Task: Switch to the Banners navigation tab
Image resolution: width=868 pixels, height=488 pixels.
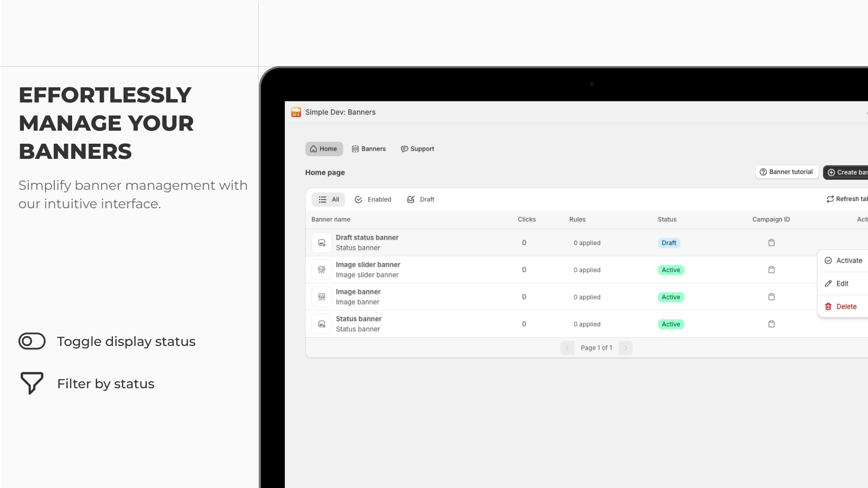Action: pos(369,149)
